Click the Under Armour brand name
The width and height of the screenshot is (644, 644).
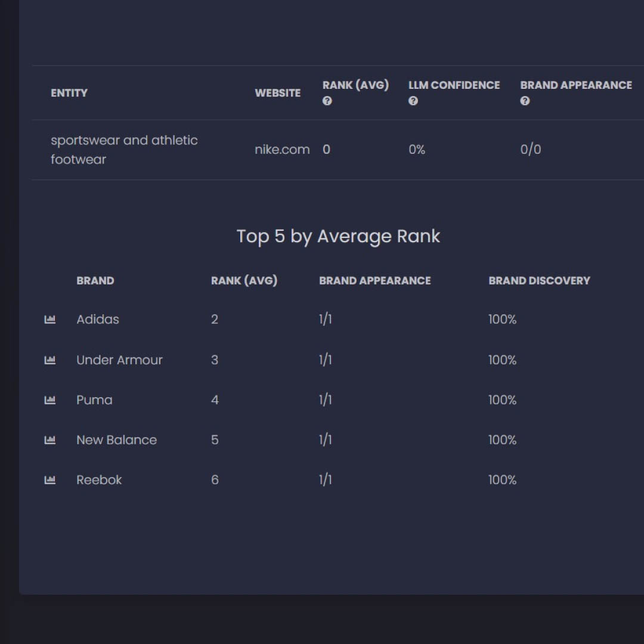pos(119,360)
